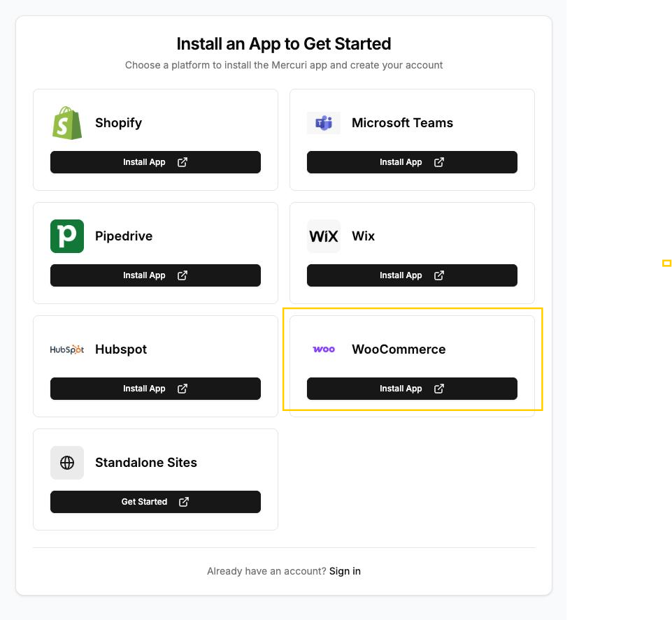Open the Sign in link
The width and height of the screenshot is (672, 620).
[x=345, y=571]
